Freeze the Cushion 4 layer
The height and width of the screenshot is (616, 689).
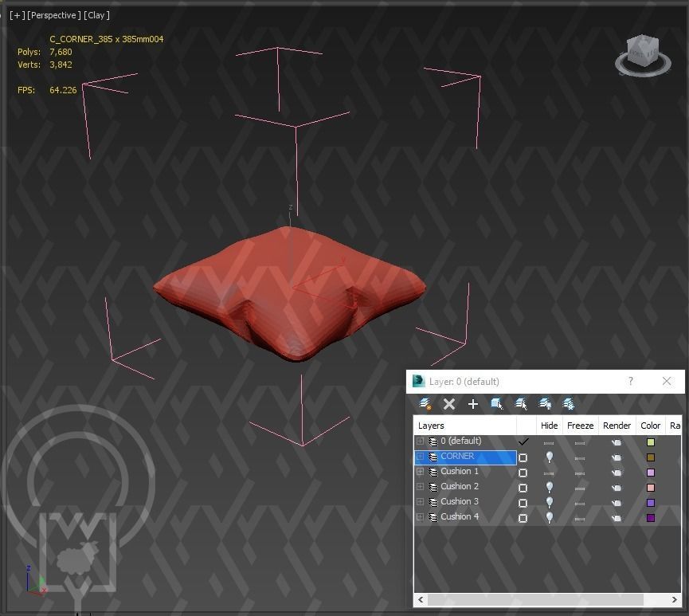(580, 520)
